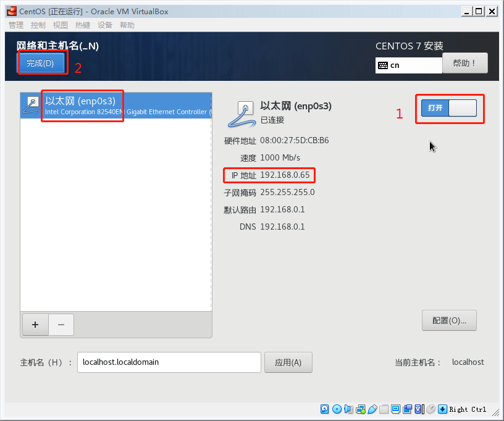
Task: Click the hostname input field
Action: pyautogui.click(x=169, y=362)
